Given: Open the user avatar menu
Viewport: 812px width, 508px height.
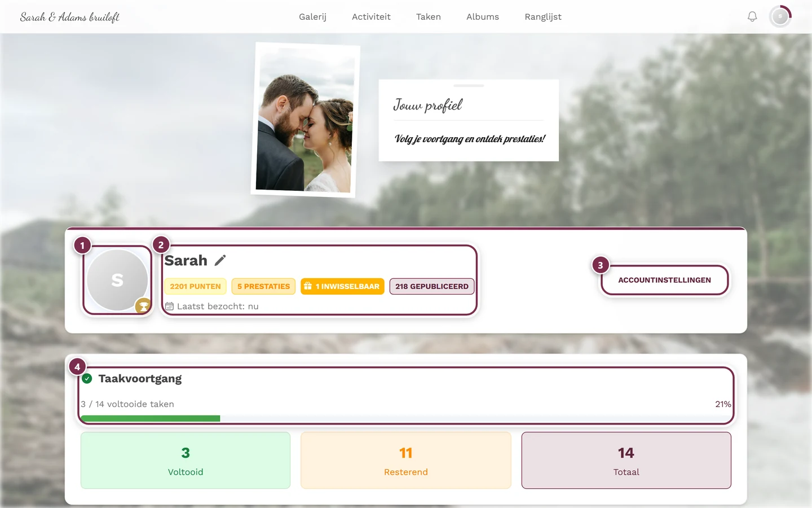Looking at the screenshot, I should tap(780, 16).
